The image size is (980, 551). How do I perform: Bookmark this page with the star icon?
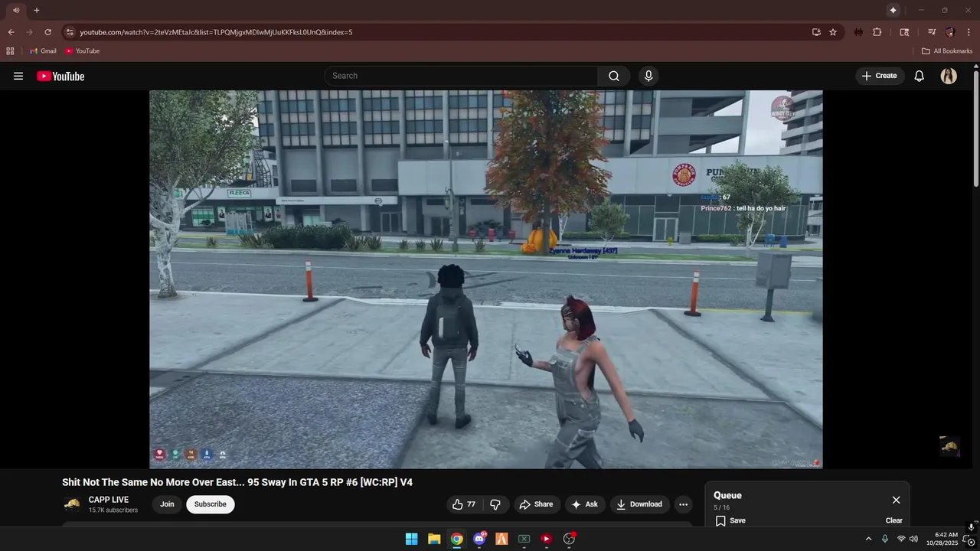(833, 32)
